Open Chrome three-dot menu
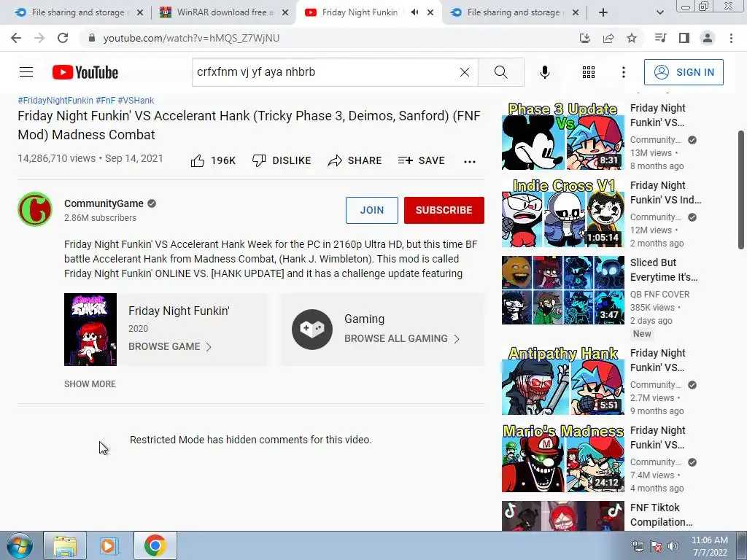 point(731,38)
